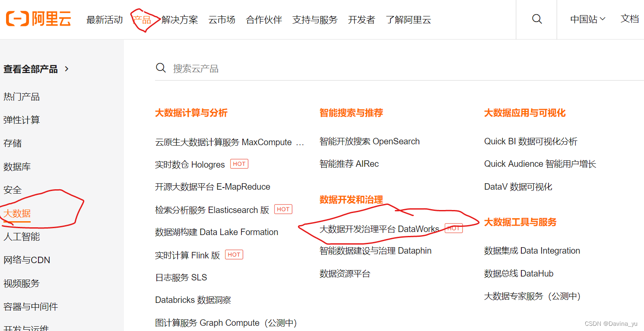
Task: Select 热门产品 category in sidebar
Action: [22, 97]
